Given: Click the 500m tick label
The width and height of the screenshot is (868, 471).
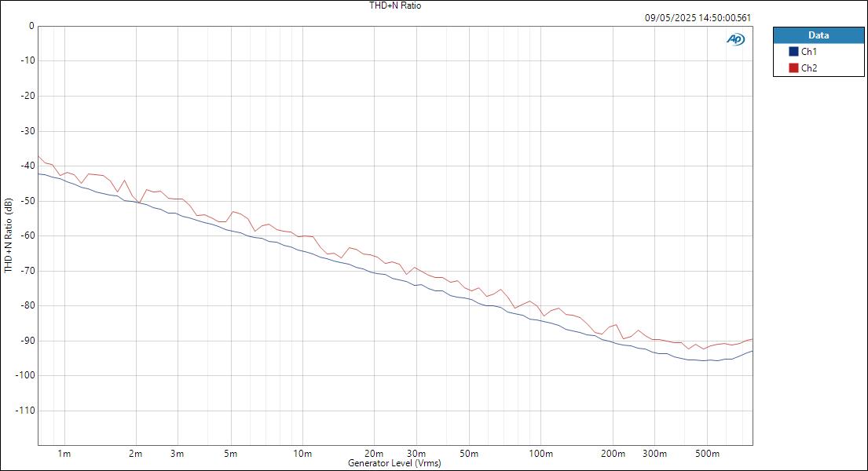Looking at the screenshot, I should 706,451.
